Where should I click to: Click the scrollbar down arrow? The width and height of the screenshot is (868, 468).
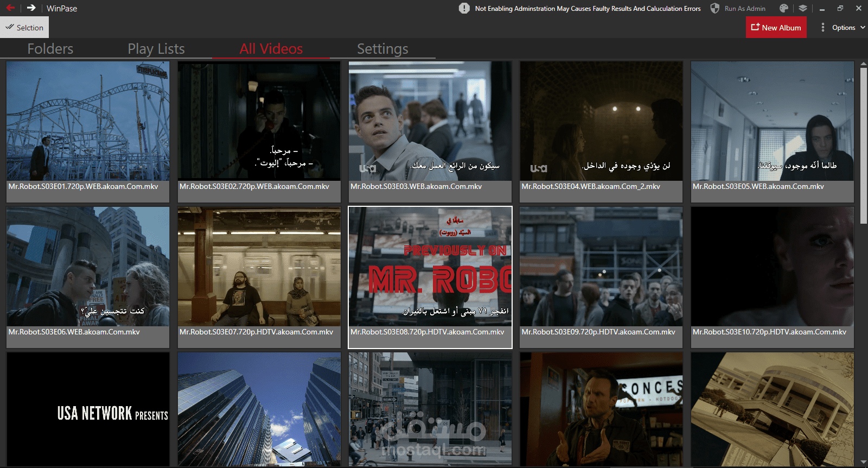(x=864, y=463)
